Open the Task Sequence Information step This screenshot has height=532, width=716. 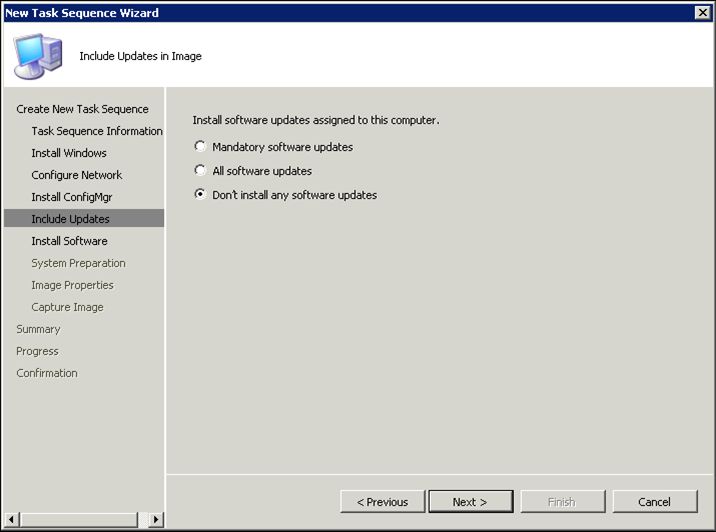click(x=97, y=131)
